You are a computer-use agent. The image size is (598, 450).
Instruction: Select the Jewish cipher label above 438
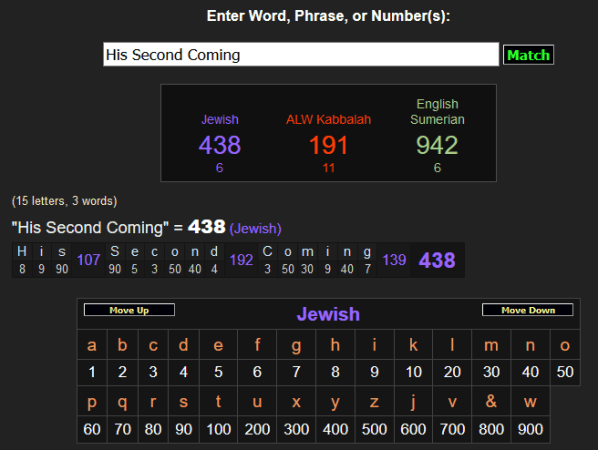coord(220,119)
